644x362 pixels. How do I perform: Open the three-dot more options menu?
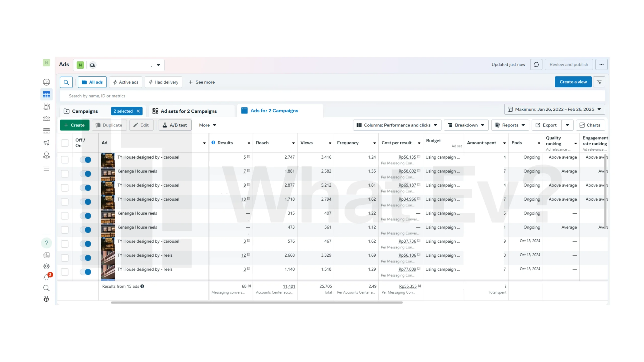coord(601,65)
